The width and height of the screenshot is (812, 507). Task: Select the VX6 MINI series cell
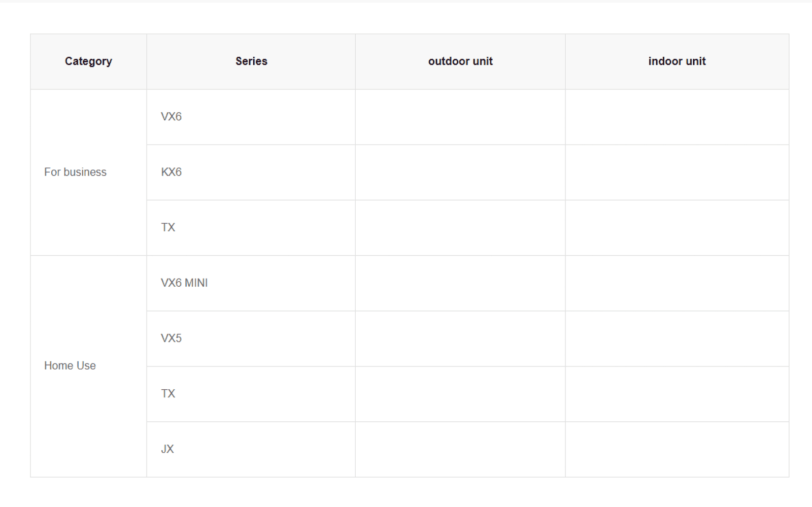(184, 283)
